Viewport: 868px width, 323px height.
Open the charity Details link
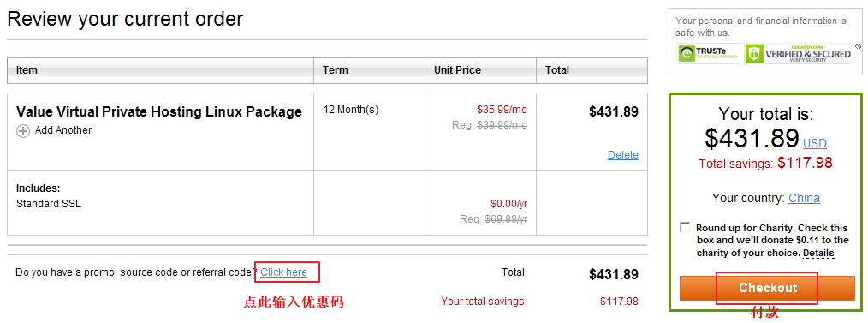(x=818, y=254)
